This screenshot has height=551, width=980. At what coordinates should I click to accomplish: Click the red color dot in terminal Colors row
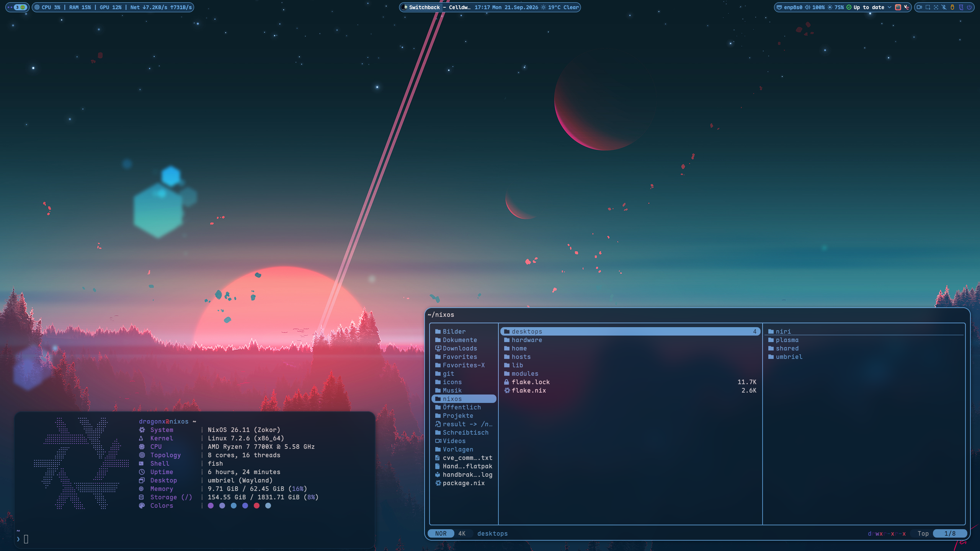tap(256, 505)
